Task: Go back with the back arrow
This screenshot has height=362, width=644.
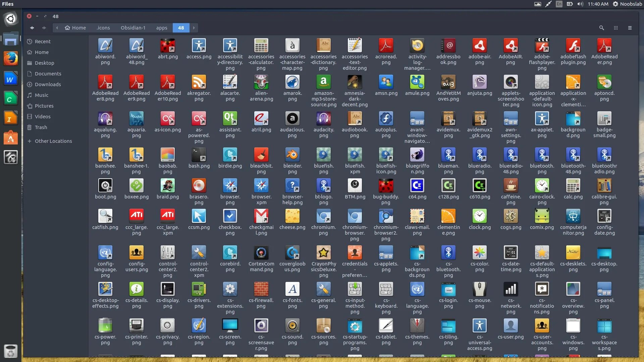Action: click(x=32, y=28)
